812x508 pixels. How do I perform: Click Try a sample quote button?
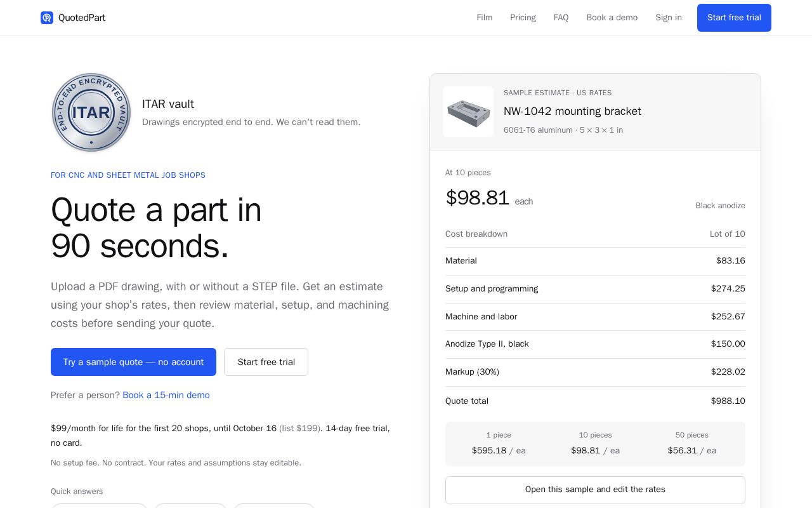coord(133,362)
